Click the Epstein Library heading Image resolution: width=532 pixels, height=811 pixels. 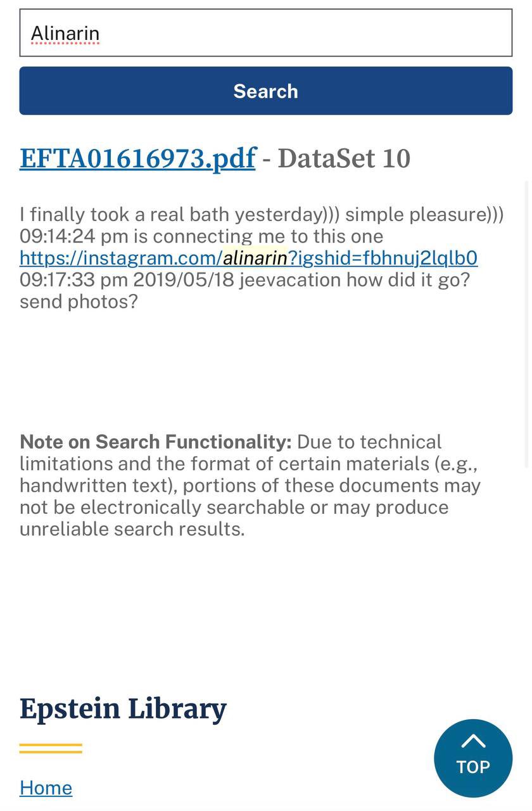[123, 708]
